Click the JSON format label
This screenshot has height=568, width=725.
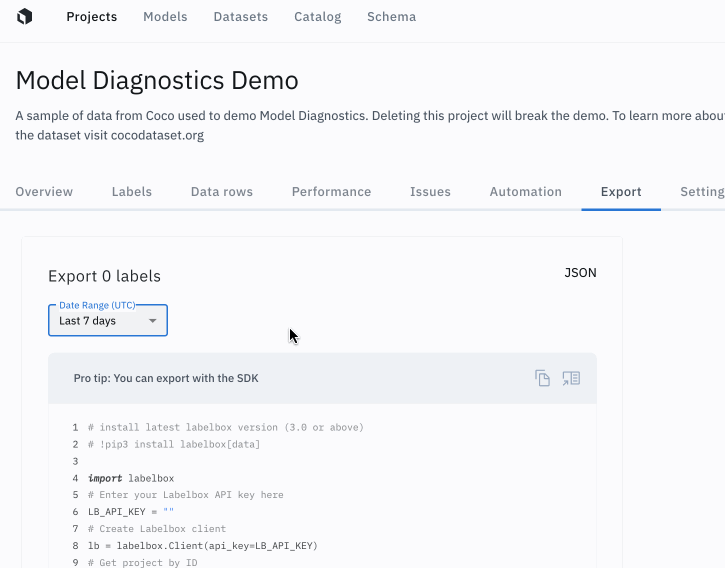pyautogui.click(x=580, y=273)
